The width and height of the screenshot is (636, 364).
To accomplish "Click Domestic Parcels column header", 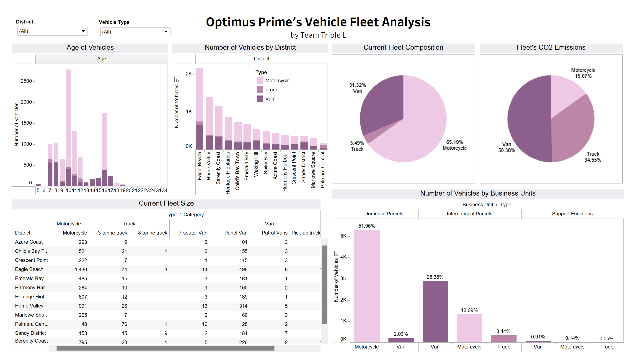I will pos(383,214).
